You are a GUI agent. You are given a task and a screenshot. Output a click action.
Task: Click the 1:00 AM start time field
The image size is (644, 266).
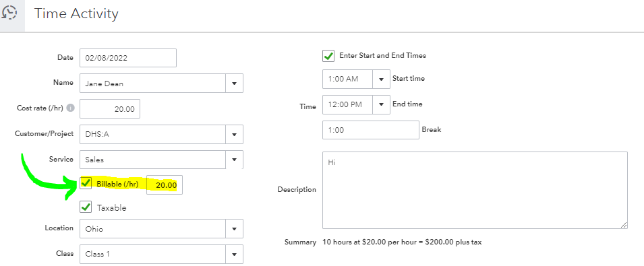click(348, 79)
